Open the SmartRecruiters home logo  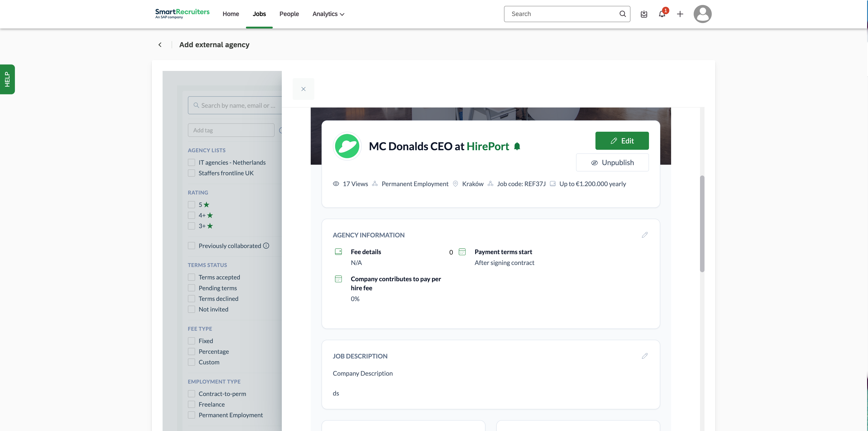[x=182, y=14]
